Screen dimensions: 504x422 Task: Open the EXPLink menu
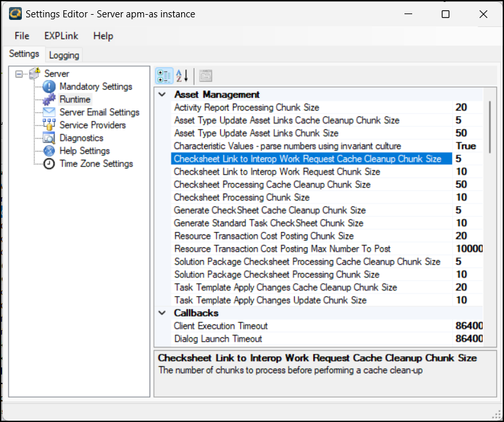tap(61, 36)
